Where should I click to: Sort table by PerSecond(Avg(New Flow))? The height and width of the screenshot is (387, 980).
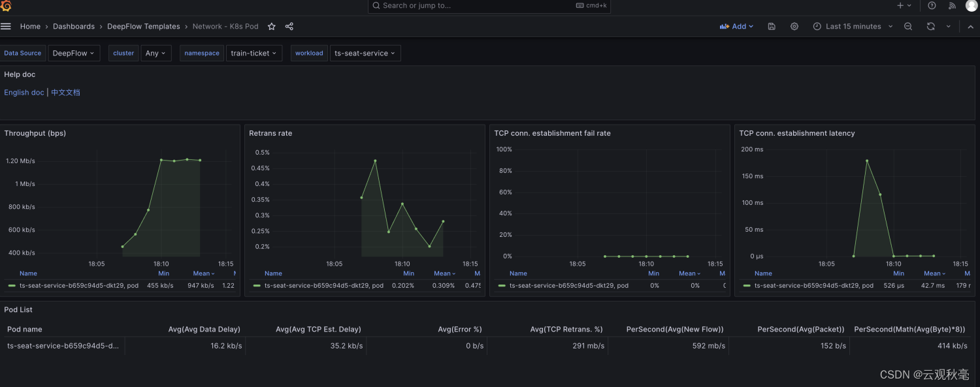point(675,330)
